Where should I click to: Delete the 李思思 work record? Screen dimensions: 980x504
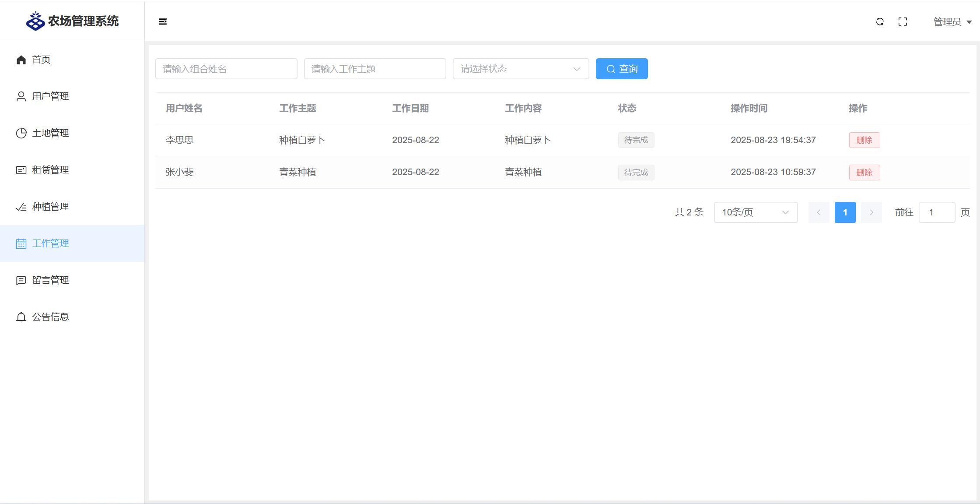pyautogui.click(x=864, y=140)
